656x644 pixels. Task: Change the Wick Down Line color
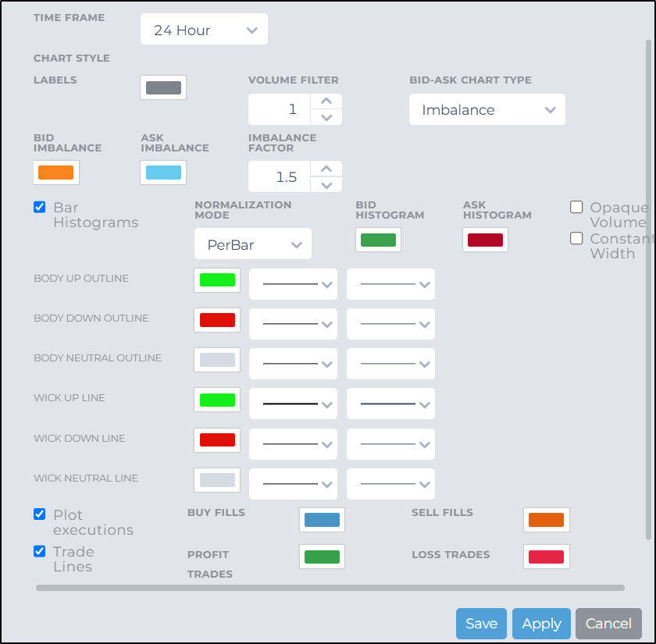click(217, 440)
